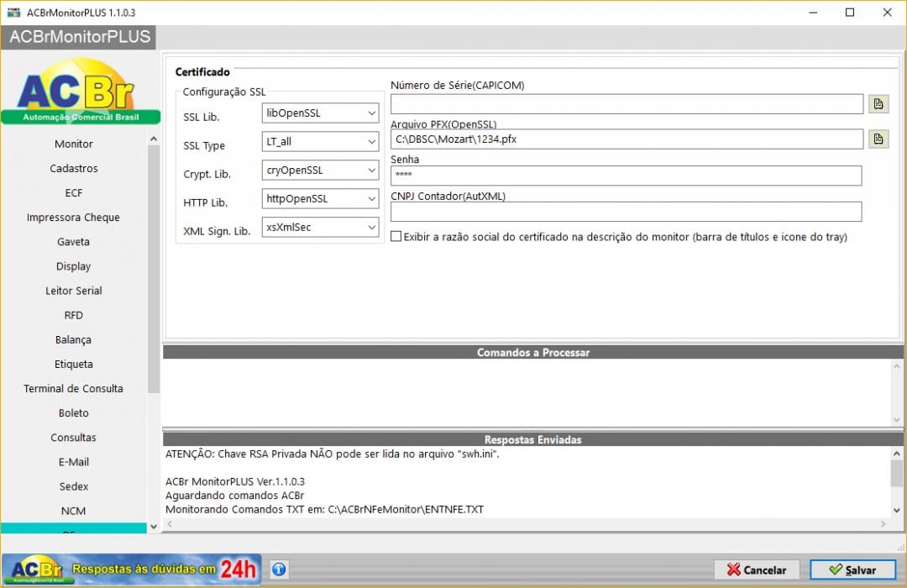Screen dimensions: 907x588
Task: Open RFD section in sidebar
Action: pos(73,315)
